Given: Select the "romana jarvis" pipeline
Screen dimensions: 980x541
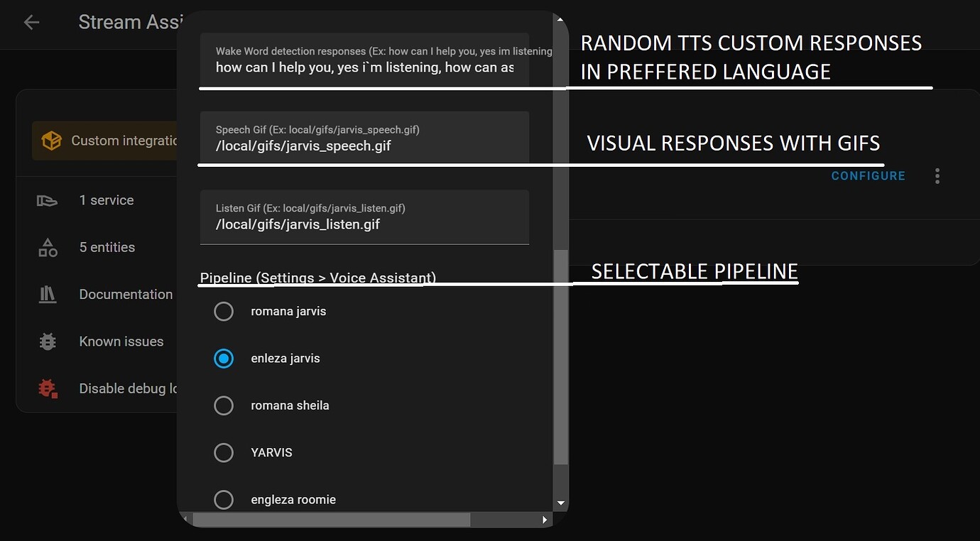Looking at the screenshot, I should click(224, 311).
